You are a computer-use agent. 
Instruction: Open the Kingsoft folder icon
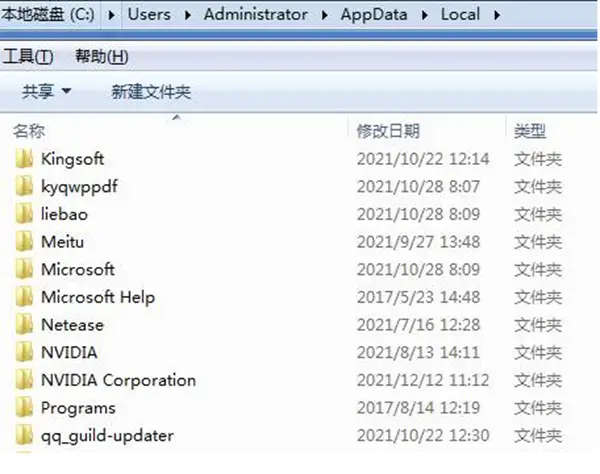(24, 159)
